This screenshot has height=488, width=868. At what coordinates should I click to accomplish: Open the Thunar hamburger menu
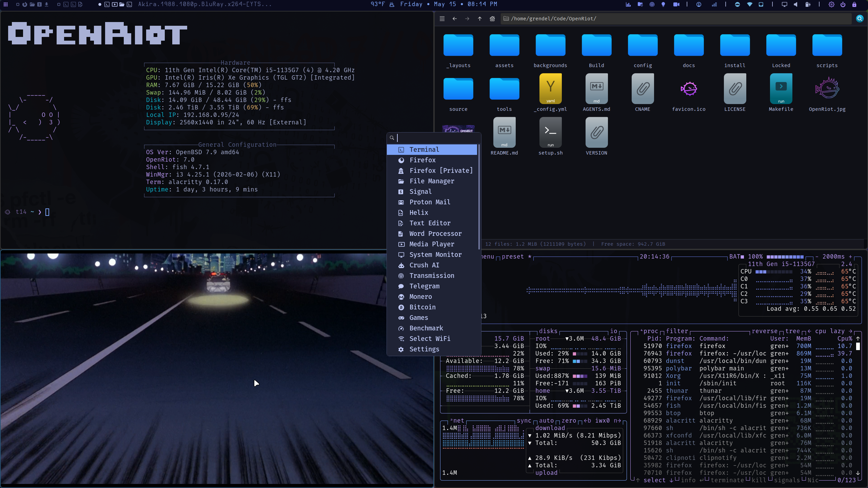coord(442,19)
